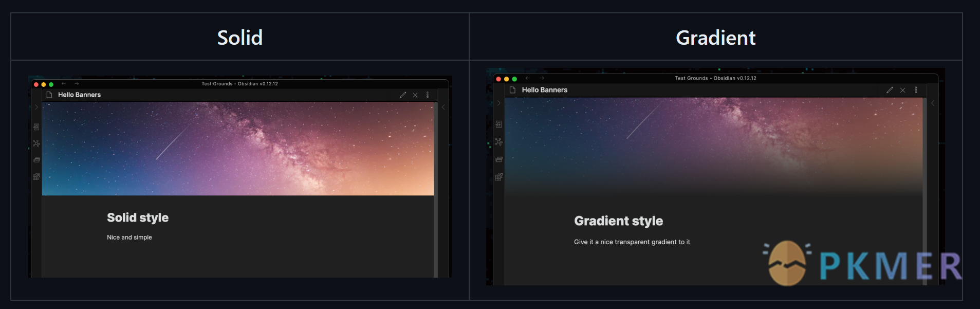Click starry banner image in Solid window
980x309 pixels.
coord(238,149)
